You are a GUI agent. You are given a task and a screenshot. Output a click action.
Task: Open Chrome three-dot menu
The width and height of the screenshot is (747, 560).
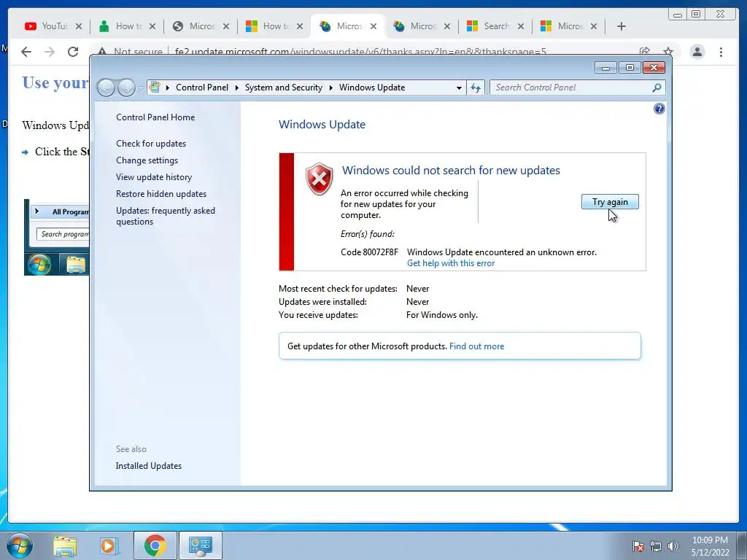(x=721, y=52)
